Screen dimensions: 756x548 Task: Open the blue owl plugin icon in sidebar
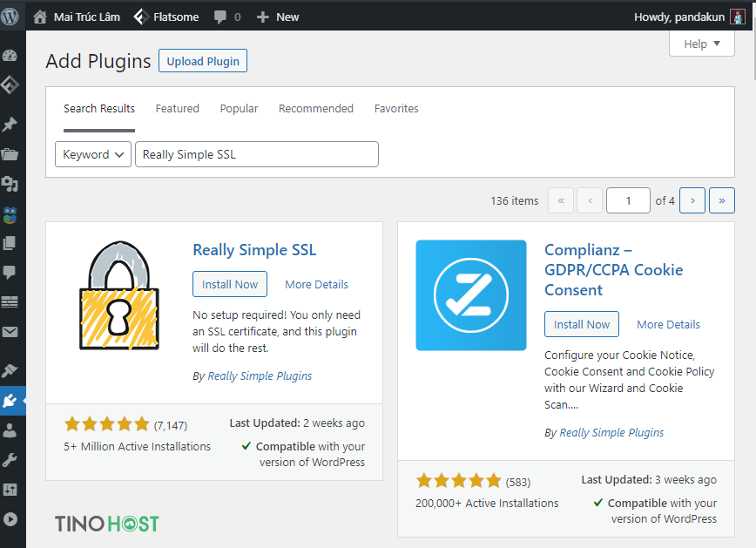(10, 214)
